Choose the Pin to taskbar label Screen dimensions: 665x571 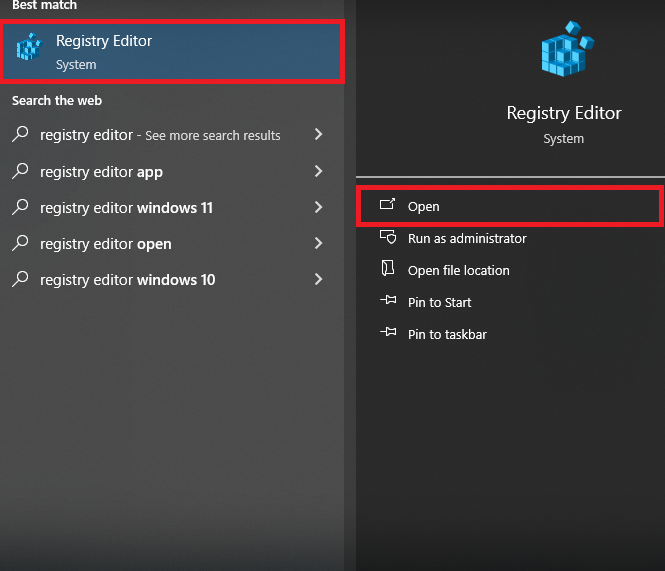pos(447,334)
